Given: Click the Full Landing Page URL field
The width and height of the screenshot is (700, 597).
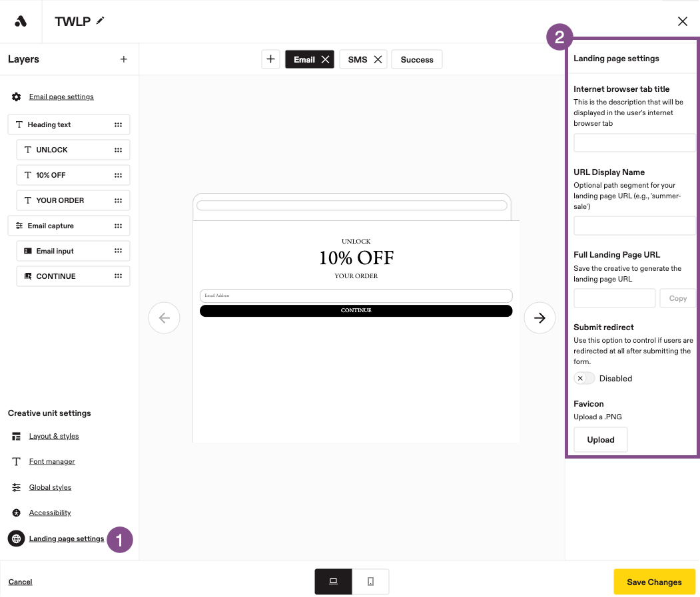Looking at the screenshot, I should [614, 298].
